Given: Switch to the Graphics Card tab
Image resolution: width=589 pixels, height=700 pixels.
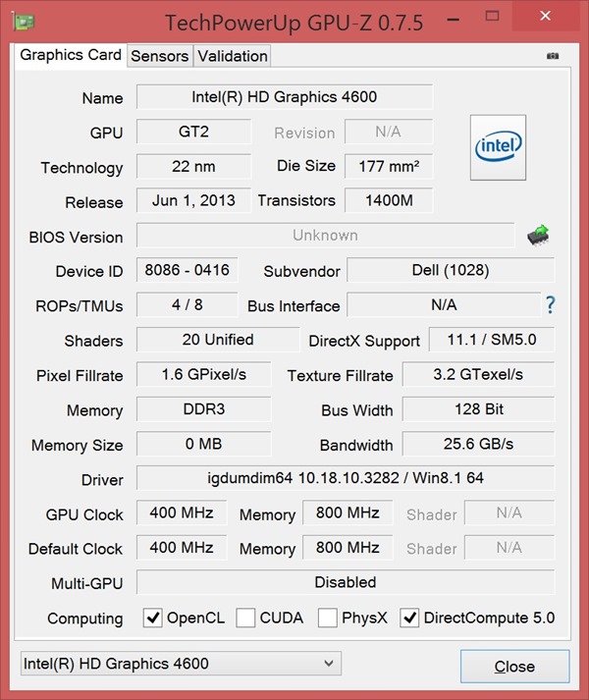Looking at the screenshot, I should (x=71, y=55).
